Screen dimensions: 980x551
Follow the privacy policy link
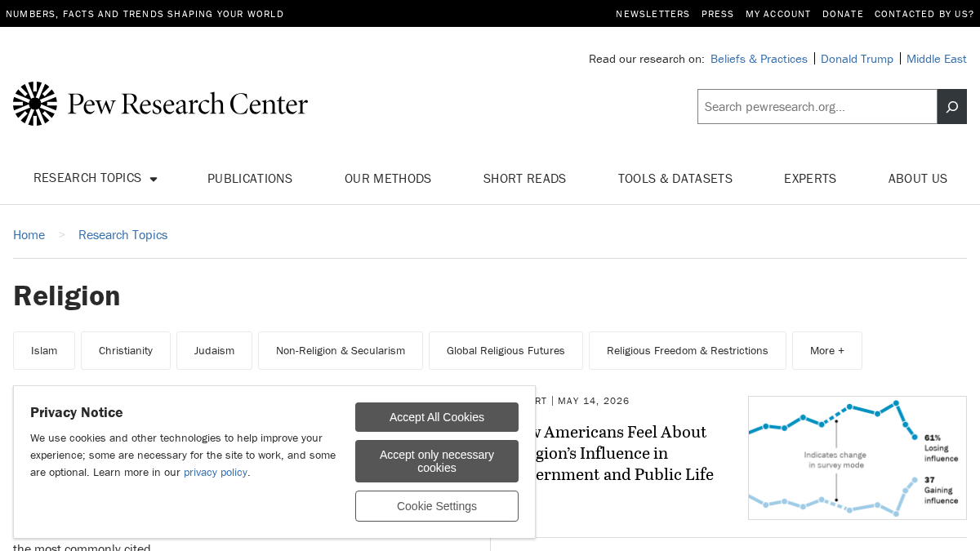click(x=216, y=473)
